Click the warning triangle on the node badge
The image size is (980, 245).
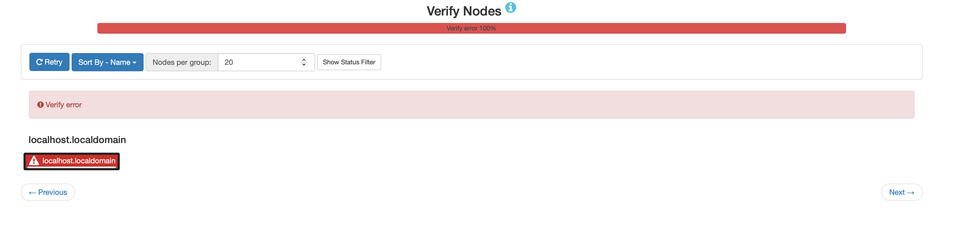coord(34,161)
